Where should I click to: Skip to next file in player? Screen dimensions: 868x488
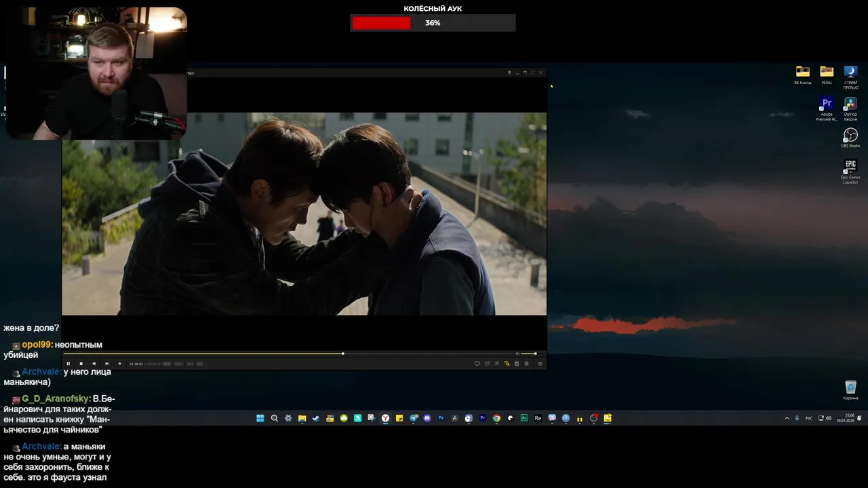(x=106, y=364)
